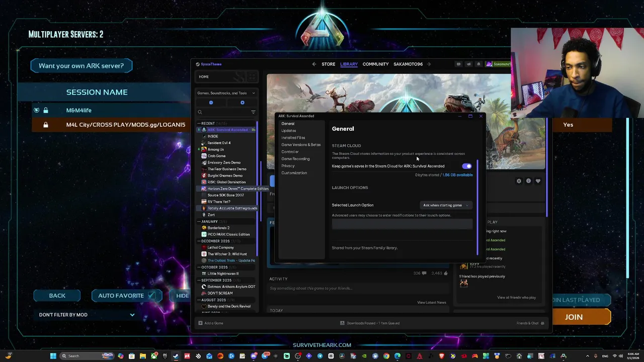The image size is (644, 362).
Task: Click the Steam notifications bell icon
Action: 478,64
